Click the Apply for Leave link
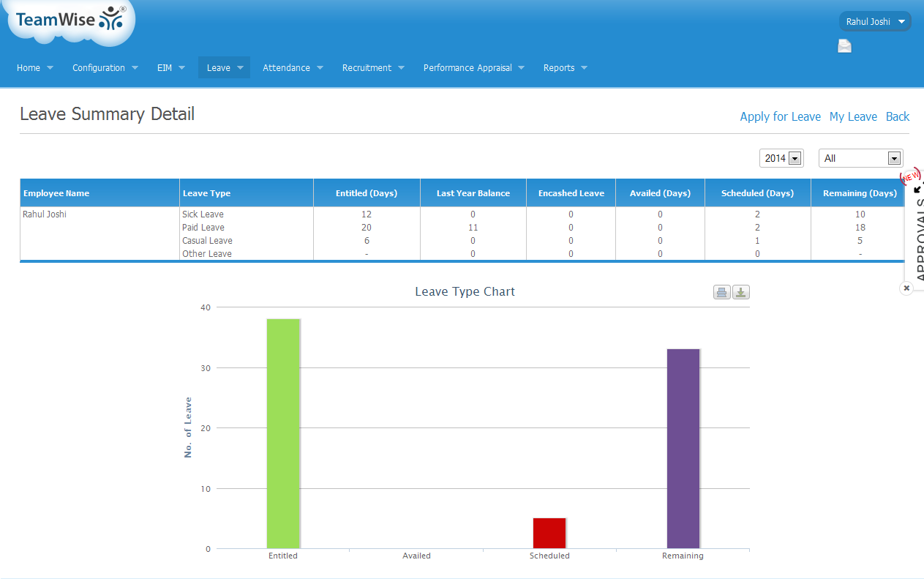Viewport: 924px width, 579px height. pos(780,116)
